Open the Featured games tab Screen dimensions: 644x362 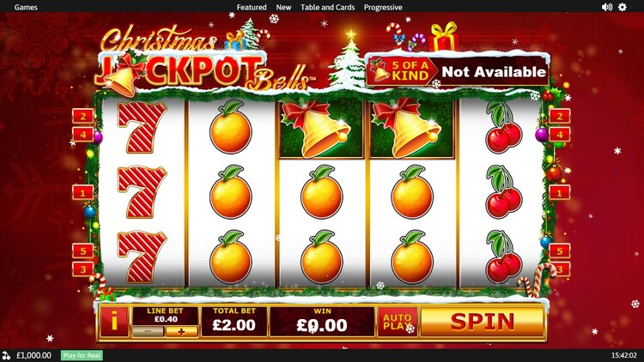(x=252, y=7)
